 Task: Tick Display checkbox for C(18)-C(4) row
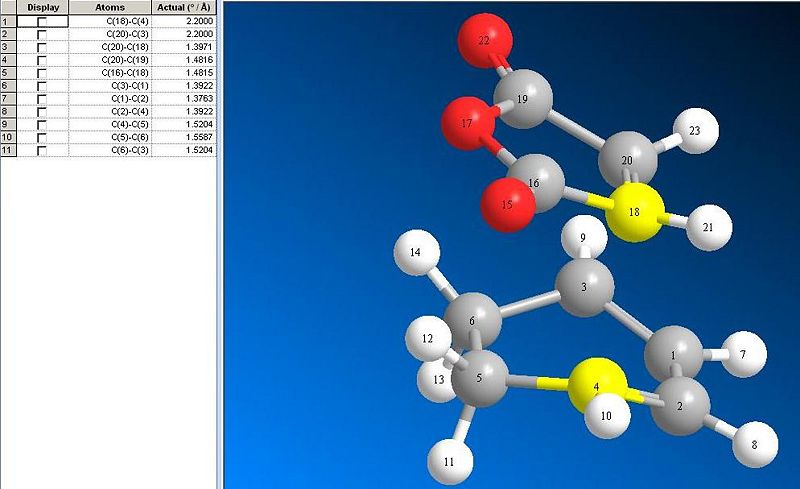point(42,21)
